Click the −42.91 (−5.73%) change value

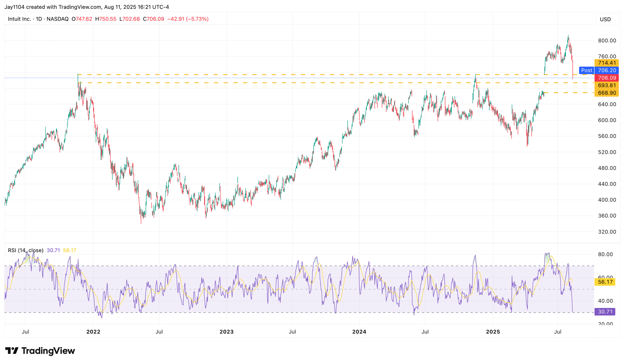(x=188, y=19)
